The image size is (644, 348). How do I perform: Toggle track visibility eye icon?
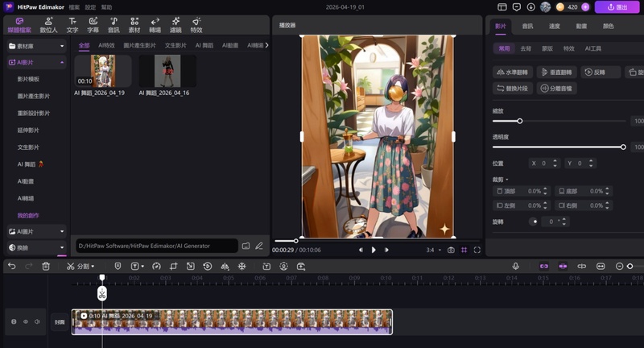(26, 321)
